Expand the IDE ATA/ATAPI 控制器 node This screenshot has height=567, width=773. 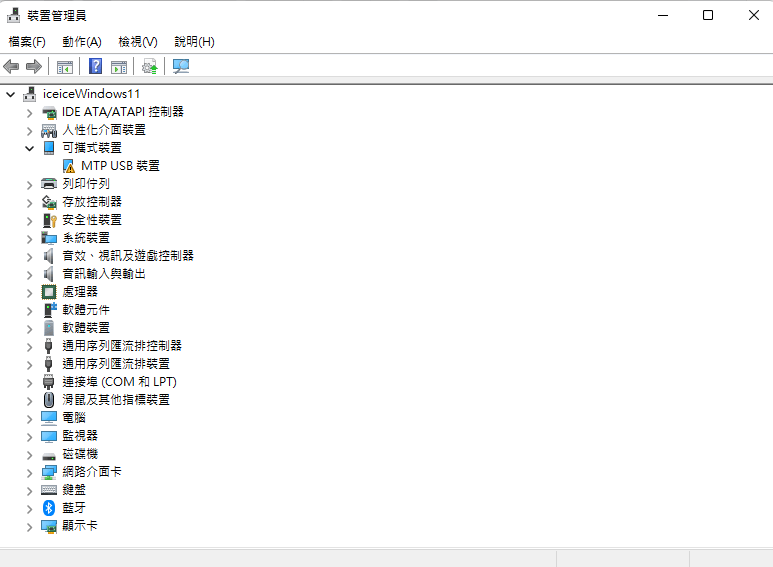30,113
